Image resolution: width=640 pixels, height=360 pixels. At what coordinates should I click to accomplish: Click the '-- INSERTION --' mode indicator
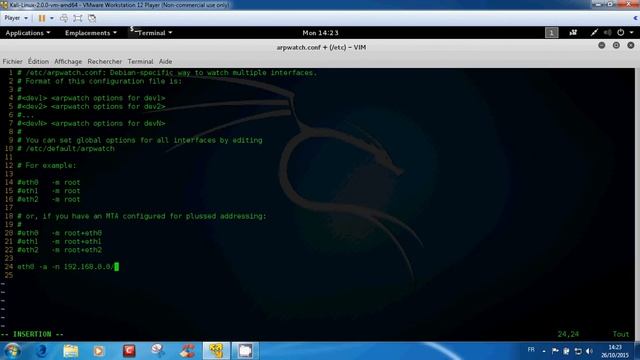[32, 334]
